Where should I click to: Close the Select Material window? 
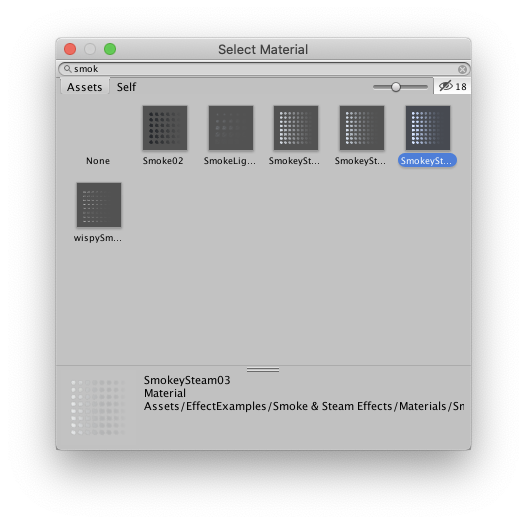pyautogui.click(x=70, y=49)
